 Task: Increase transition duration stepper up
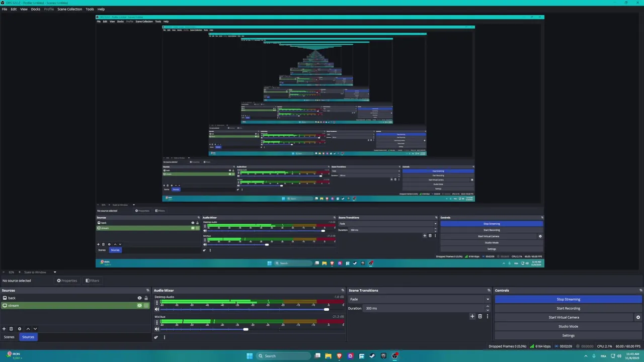tap(487, 307)
